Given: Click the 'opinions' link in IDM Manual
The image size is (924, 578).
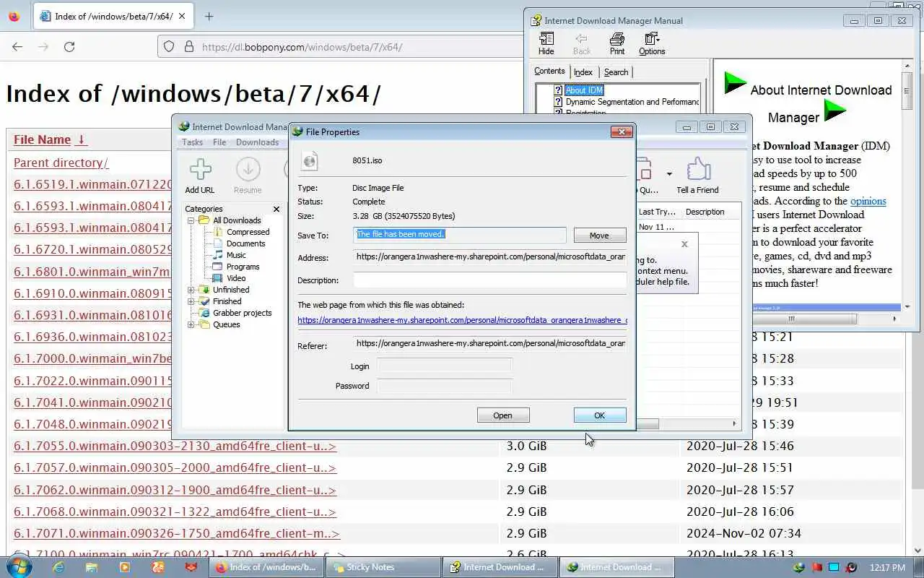Looking at the screenshot, I should point(868,201).
